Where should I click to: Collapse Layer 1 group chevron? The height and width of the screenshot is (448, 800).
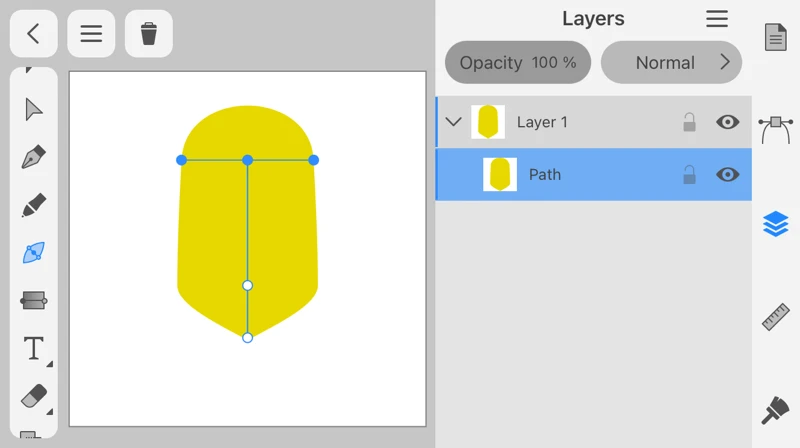coord(453,122)
